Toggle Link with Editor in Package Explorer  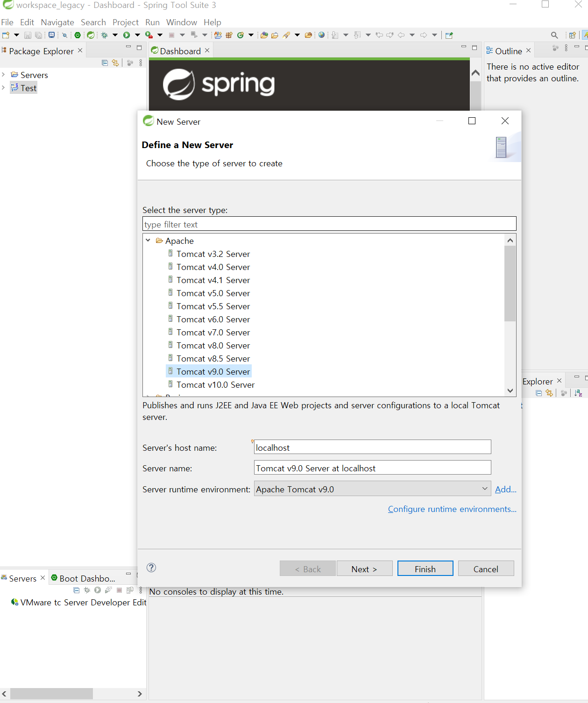click(115, 63)
